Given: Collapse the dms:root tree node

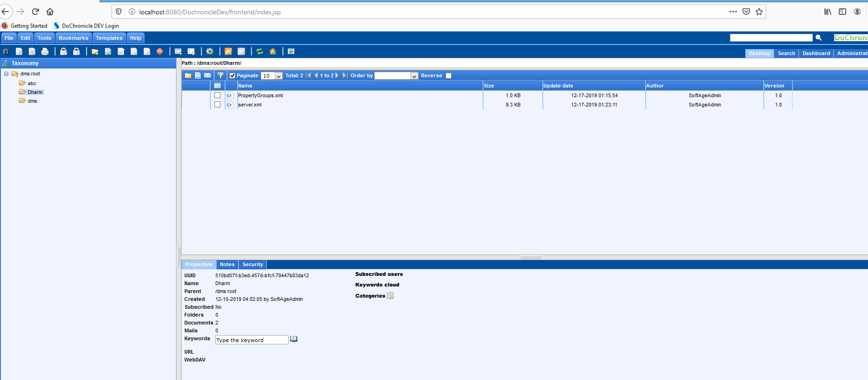Looking at the screenshot, I should [6, 74].
